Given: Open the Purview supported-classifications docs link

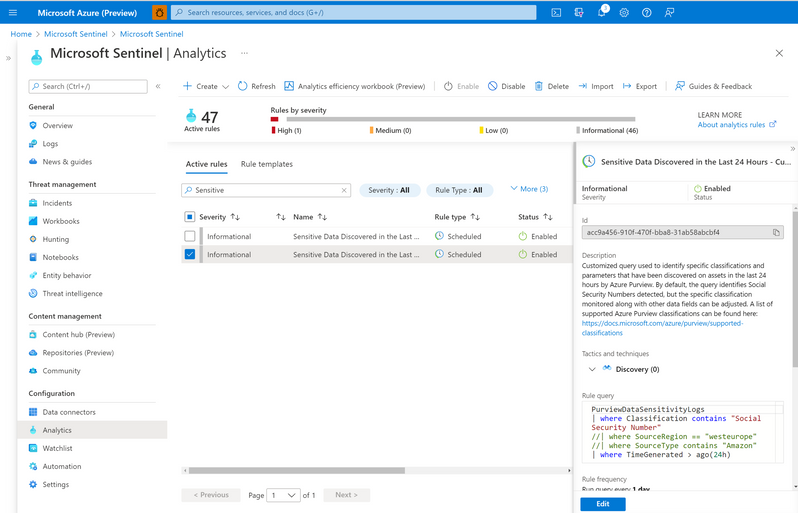Looking at the screenshot, I should [x=662, y=328].
